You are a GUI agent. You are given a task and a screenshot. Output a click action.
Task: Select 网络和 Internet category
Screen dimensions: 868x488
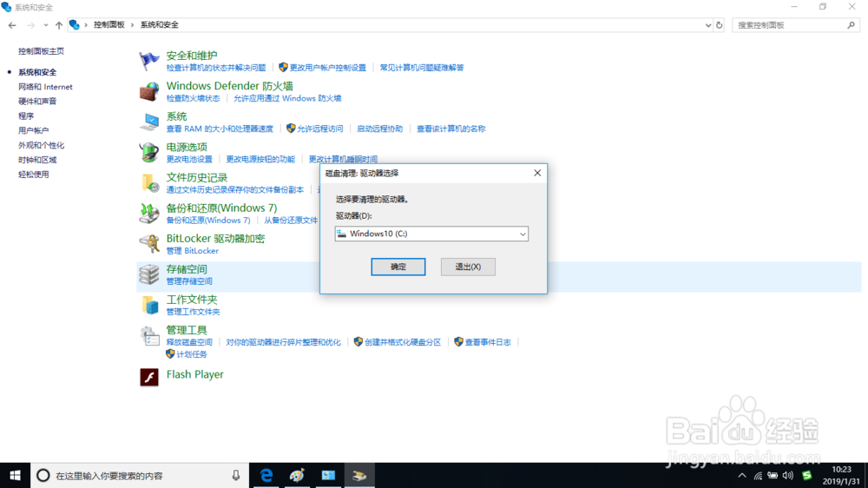tap(45, 87)
